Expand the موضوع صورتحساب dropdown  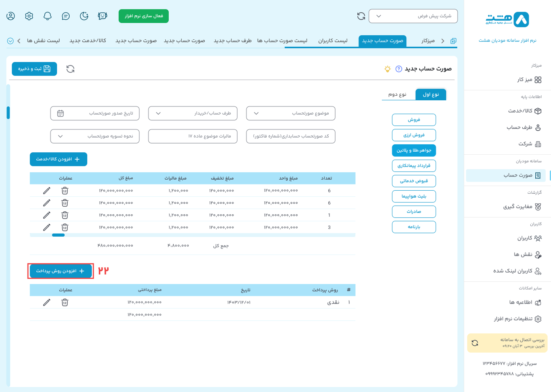coord(290,113)
